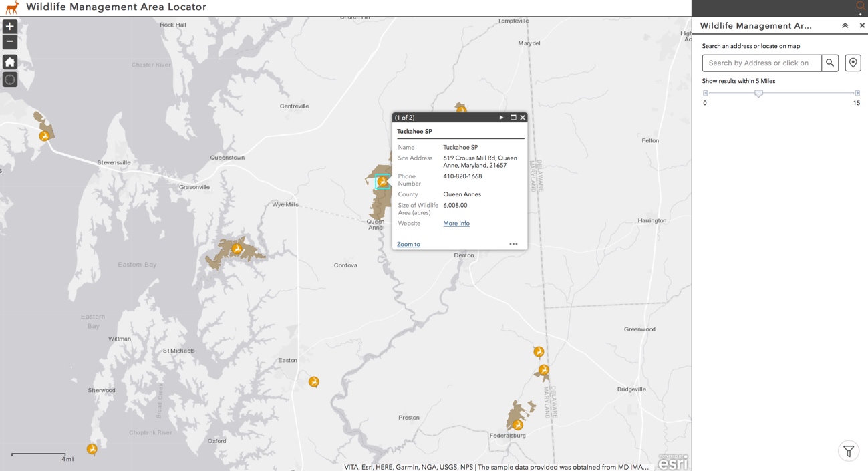Click the Denton map label
The width and height of the screenshot is (868, 471).
[464, 255]
